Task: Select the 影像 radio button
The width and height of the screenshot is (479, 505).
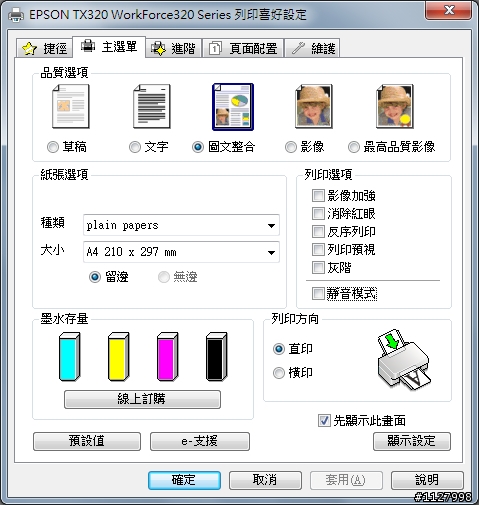Action: (x=291, y=147)
